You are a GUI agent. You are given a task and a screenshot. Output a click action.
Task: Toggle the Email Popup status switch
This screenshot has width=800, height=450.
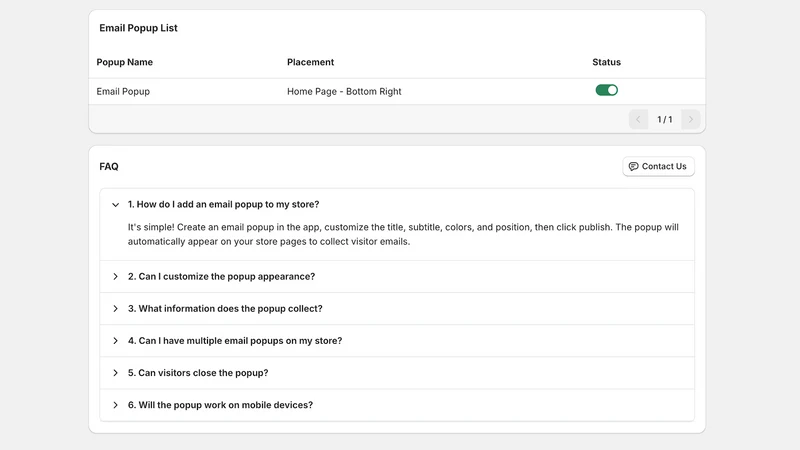click(606, 90)
